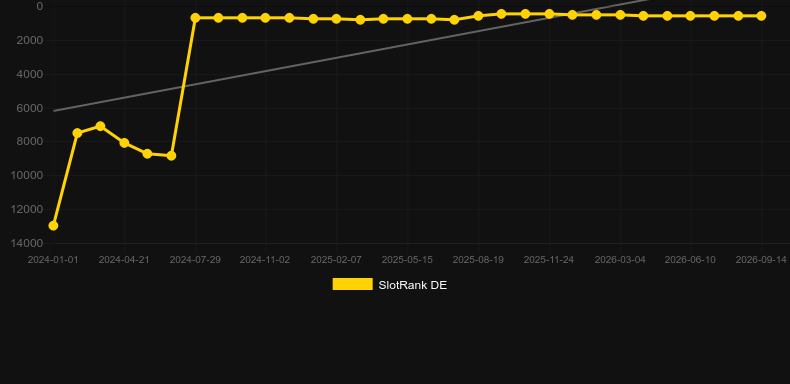Image resolution: width=790 pixels, height=384 pixels.
Task: Select the first data point at 2024-01-01
Action: click(x=53, y=226)
